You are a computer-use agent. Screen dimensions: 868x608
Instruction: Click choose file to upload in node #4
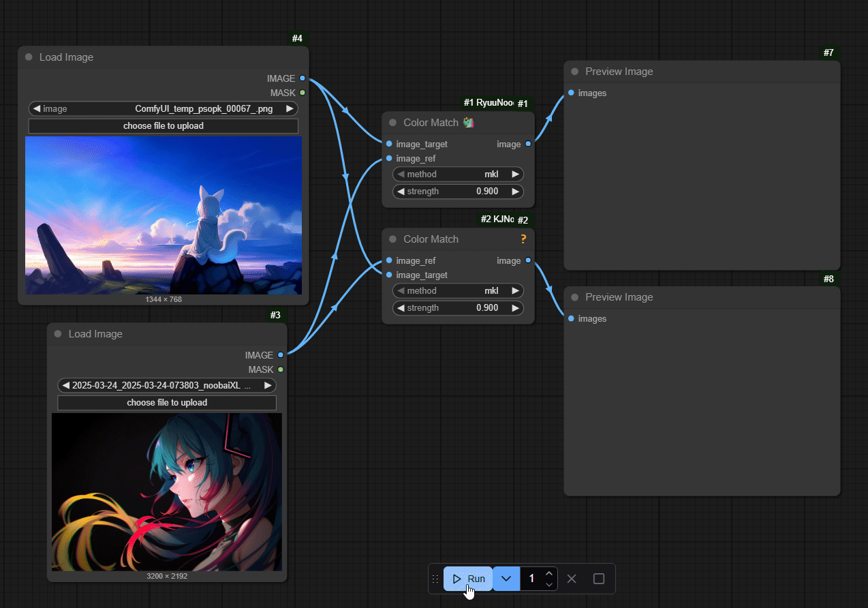click(164, 126)
